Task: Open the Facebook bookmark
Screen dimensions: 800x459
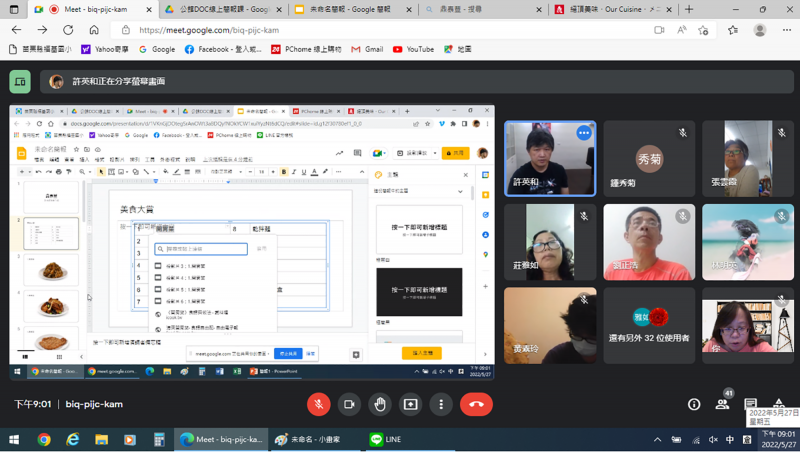Action: [223, 49]
